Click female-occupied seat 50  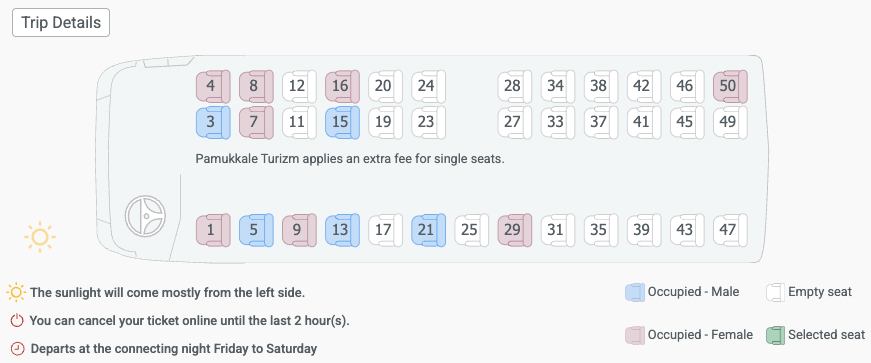pos(730,86)
